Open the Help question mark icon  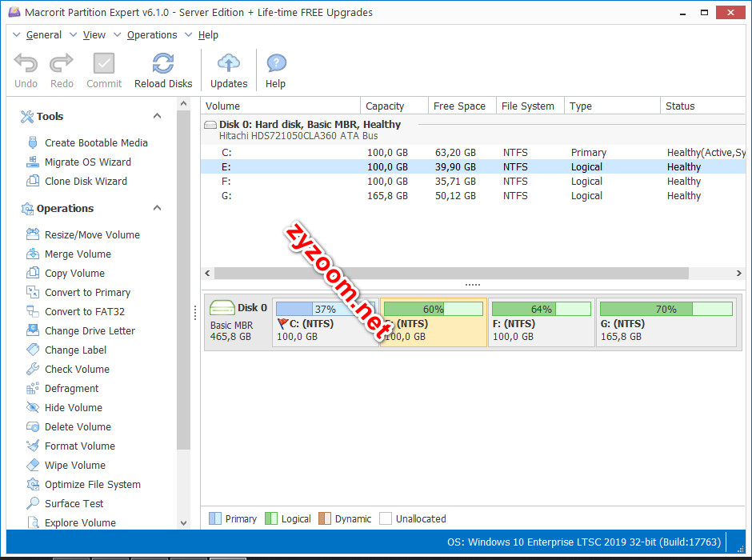pos(276,63)
